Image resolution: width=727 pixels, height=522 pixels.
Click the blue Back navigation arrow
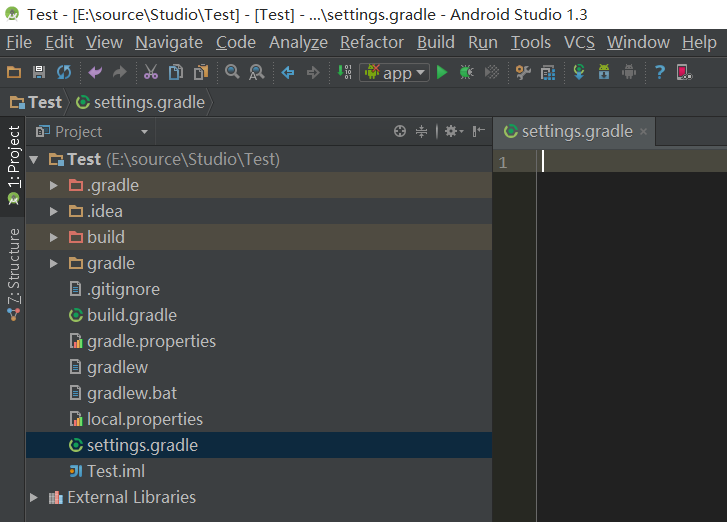[288, 72]
